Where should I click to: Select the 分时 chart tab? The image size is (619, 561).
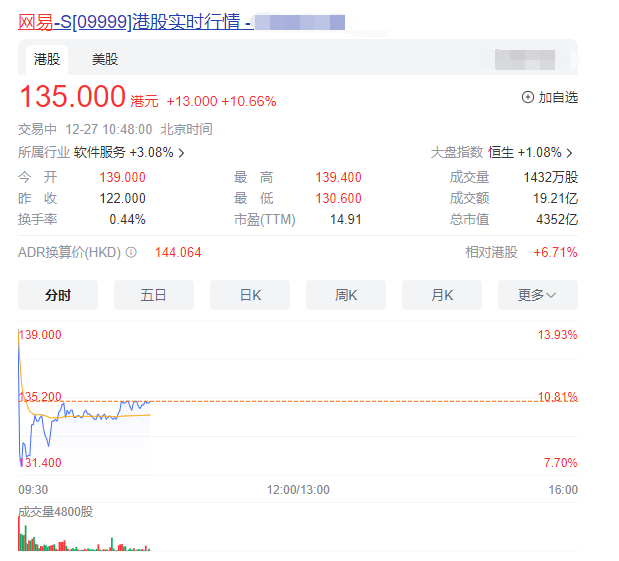click(58, 295)
